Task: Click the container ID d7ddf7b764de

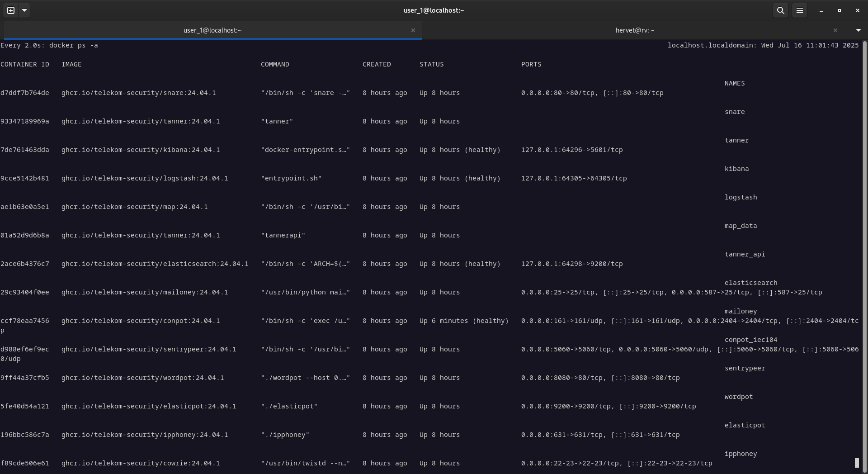Action: 25,93
